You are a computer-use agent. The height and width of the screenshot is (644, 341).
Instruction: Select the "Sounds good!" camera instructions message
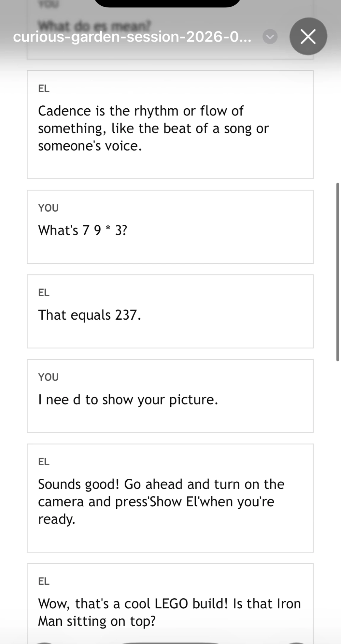pyautogui.click(x=161, y=502)
